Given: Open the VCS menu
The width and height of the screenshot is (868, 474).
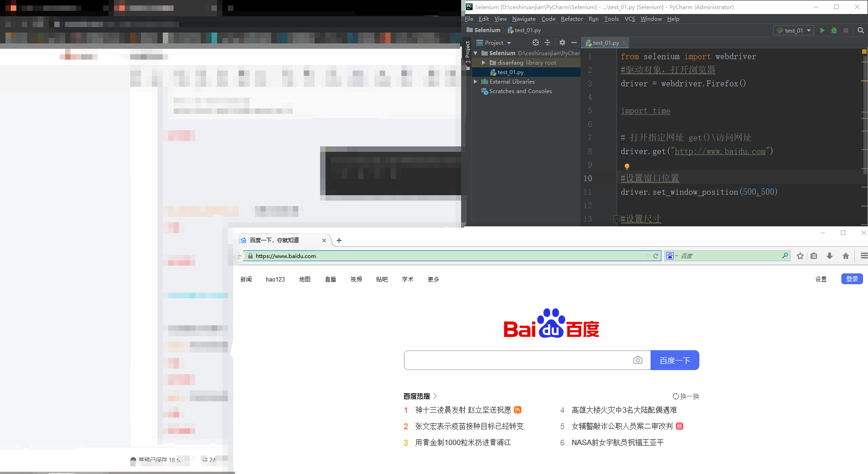Looking at the screenshot, I should coord(630,19).
